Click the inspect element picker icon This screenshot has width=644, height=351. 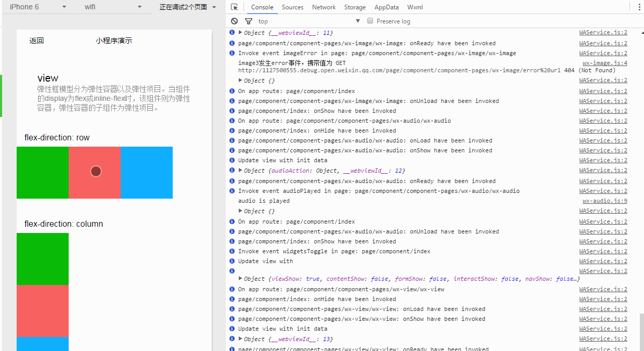(x=235, y=7)
